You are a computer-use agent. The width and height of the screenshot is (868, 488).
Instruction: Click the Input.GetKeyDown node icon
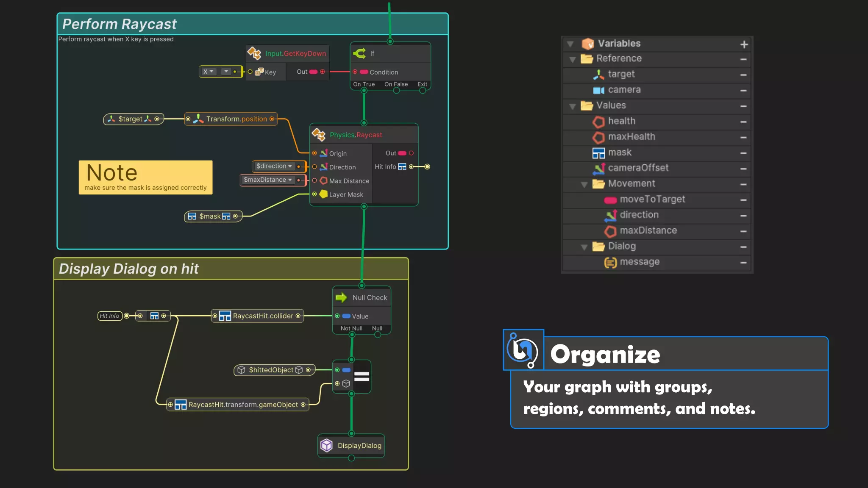[254, 53]
